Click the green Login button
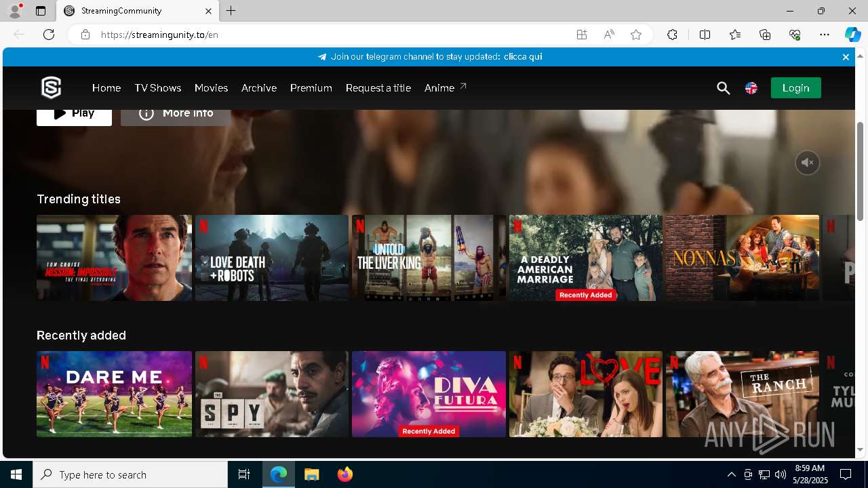868x488 pixels. [795, 88]
